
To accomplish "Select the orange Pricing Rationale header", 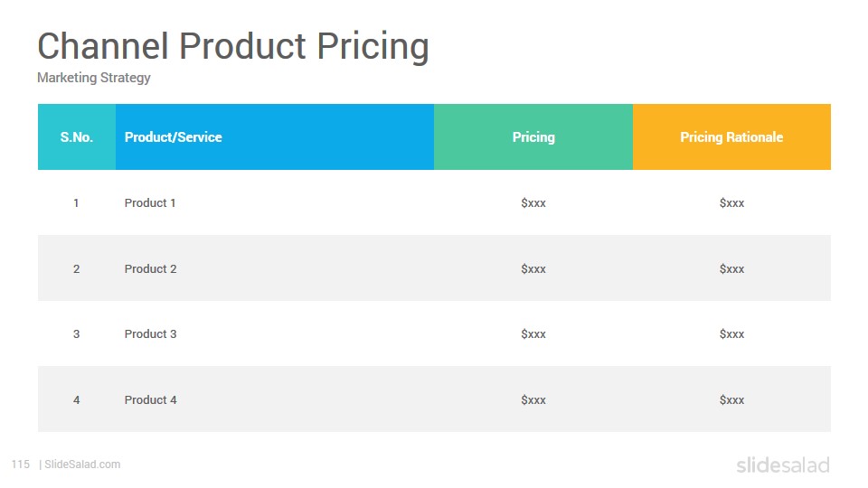I will [x=731, y=136].
